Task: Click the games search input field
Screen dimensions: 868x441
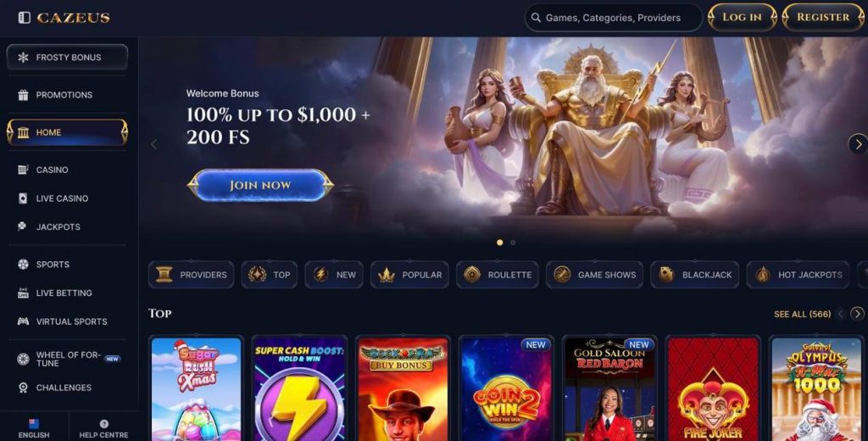Action: point(614,18)
